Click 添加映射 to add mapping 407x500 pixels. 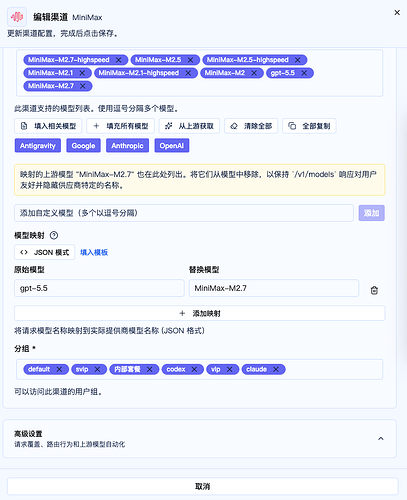click(200, 313)
